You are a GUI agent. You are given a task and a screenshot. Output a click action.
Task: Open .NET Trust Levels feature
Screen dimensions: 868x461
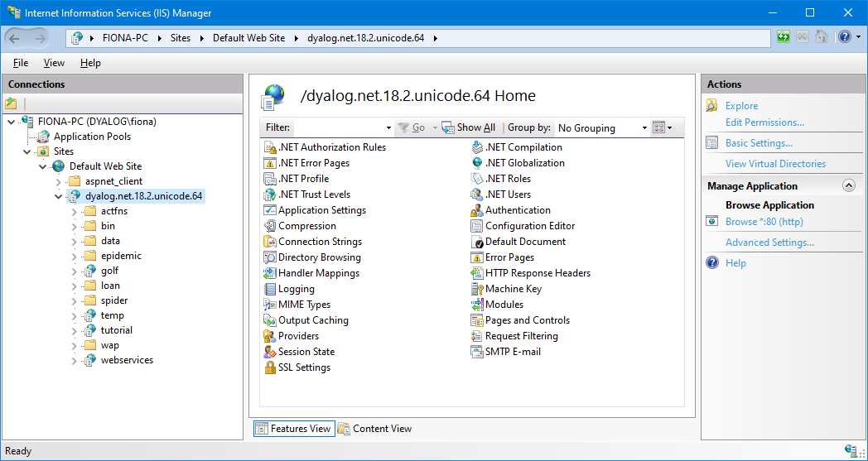click(307, 194)
